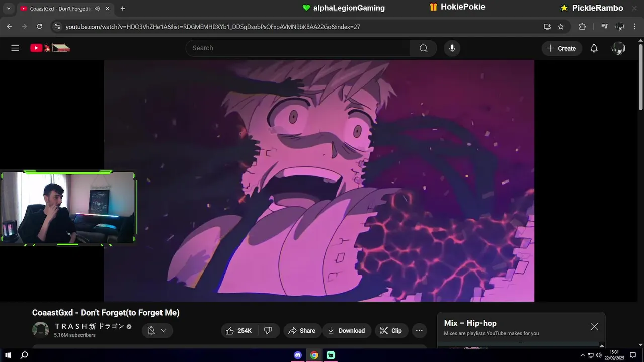The width and height of the screenshot is (644, 362).
Task: Click the Search text field
Action: [x=298, y=48]
